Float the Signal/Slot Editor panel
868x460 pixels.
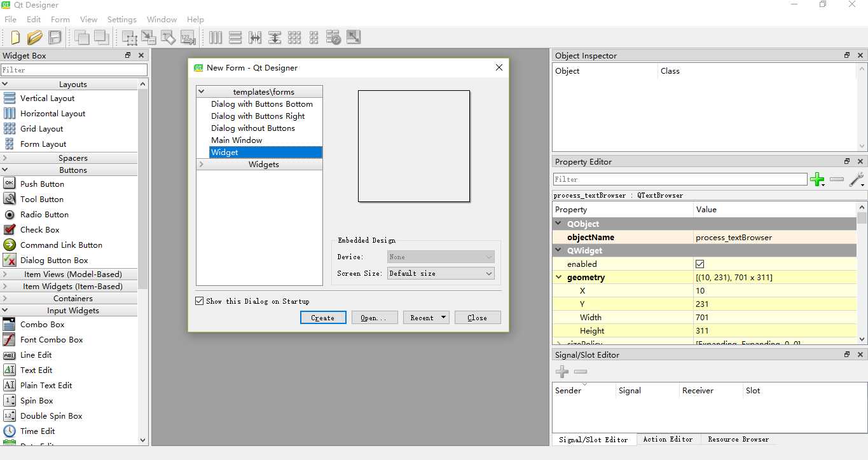coord(847,355)
